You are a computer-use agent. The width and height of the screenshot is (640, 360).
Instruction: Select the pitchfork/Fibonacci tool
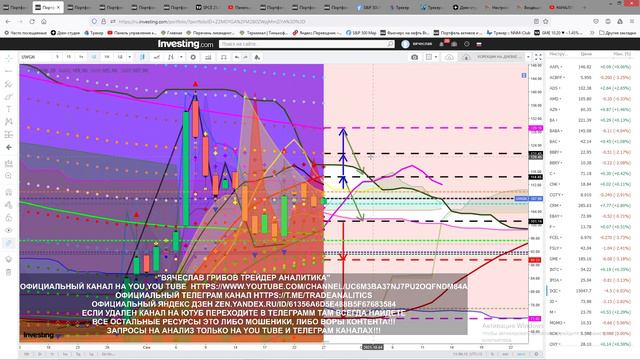coord(9,84)
